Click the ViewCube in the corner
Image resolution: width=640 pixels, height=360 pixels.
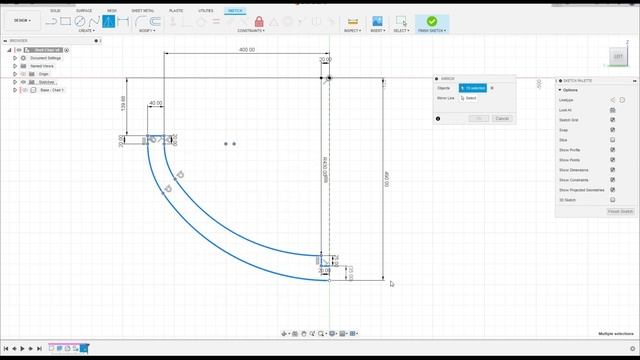618,57
